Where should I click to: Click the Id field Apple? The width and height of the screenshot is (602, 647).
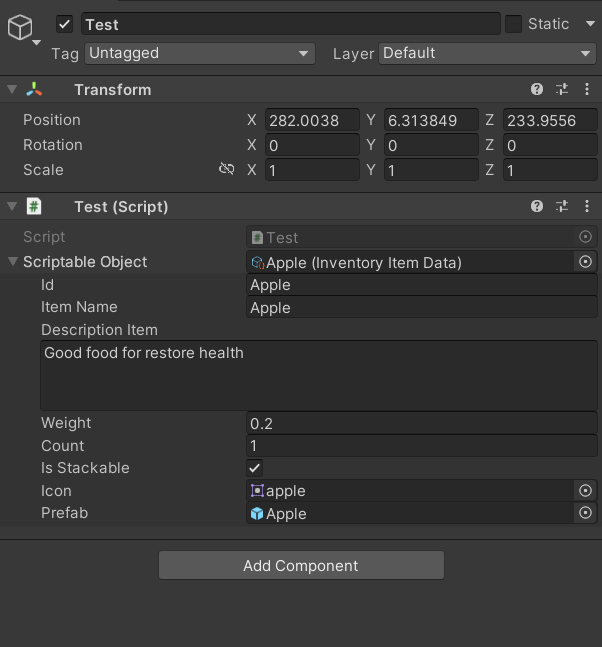pyautogui.click(x=422, y=285)
